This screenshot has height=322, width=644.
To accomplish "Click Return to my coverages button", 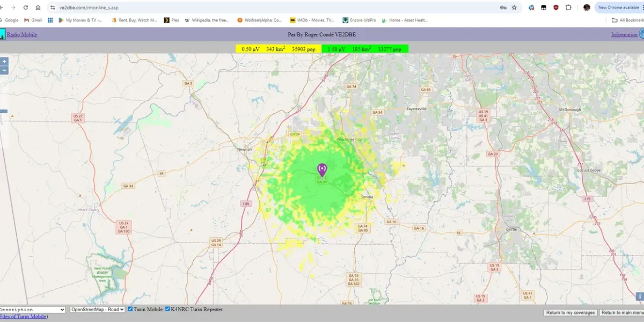I will tap(570, 312).
